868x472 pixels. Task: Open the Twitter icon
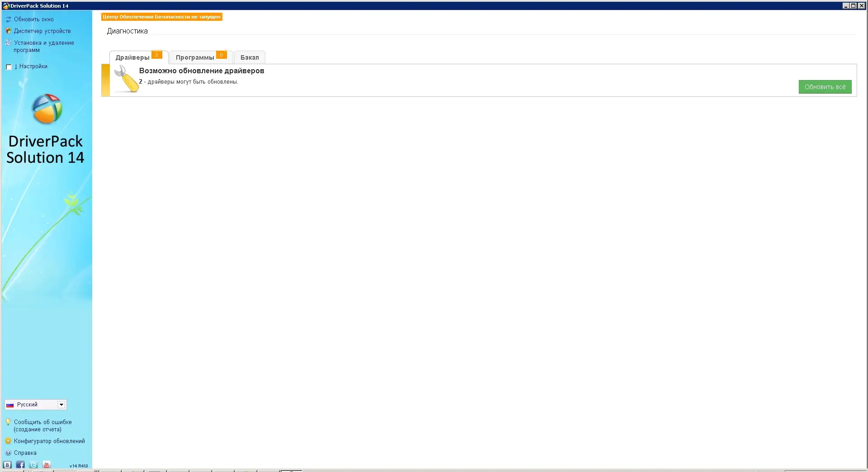(x=33, y=465)
